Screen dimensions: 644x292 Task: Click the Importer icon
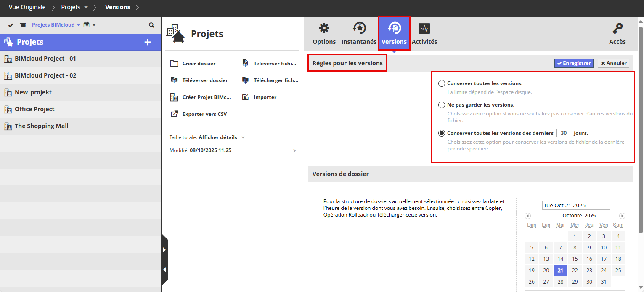[246, 97]
